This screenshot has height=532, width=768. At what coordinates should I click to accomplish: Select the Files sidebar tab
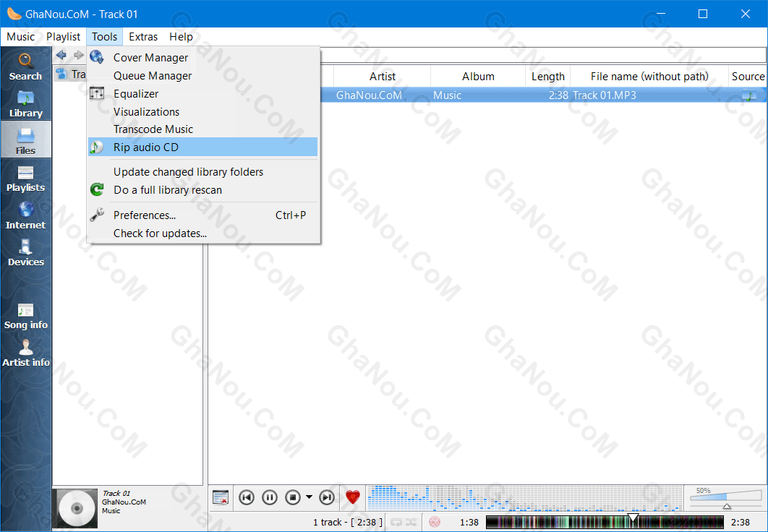click(25, 141)
